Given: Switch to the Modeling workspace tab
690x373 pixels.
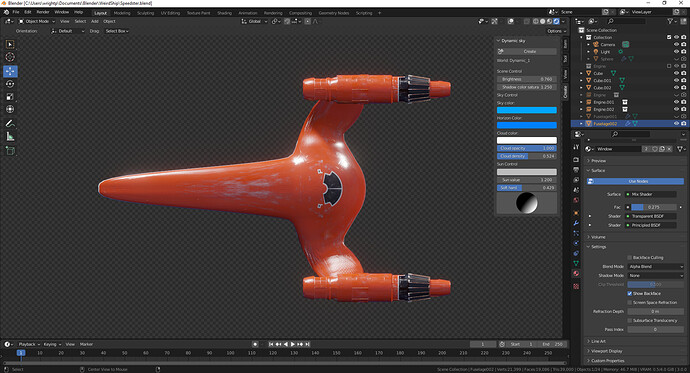Looking at the screenshot, I should [122, 13].
